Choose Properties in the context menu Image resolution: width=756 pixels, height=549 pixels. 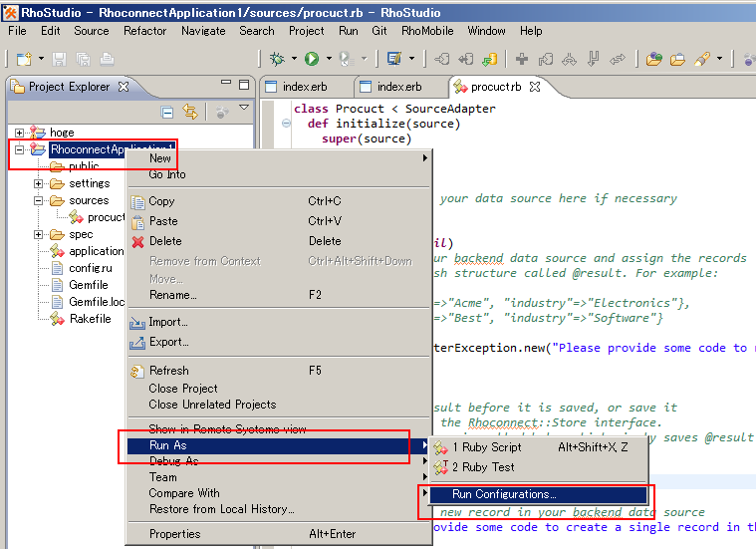[280, 534]
